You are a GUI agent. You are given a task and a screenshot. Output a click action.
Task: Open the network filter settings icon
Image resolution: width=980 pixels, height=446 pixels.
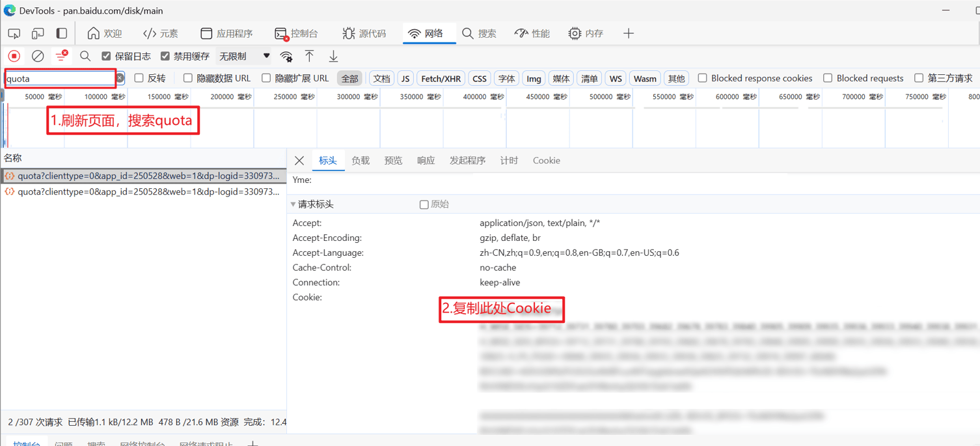click(61, 55)
